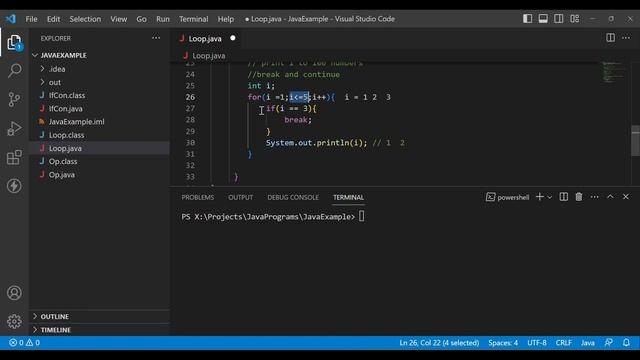640x360 pixels.
Task: Maximize the panel size with chevron up
Action: coord(610,197)
